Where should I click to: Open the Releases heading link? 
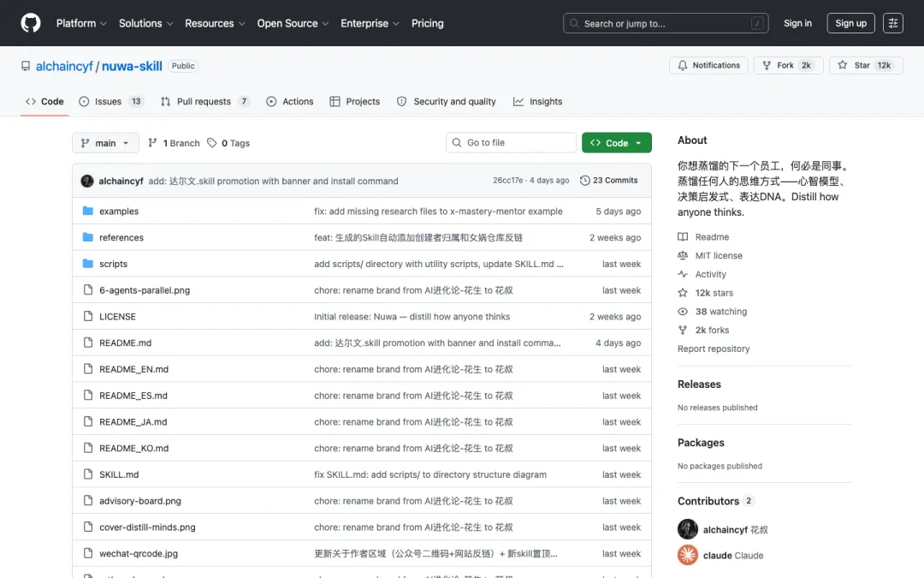699,384
